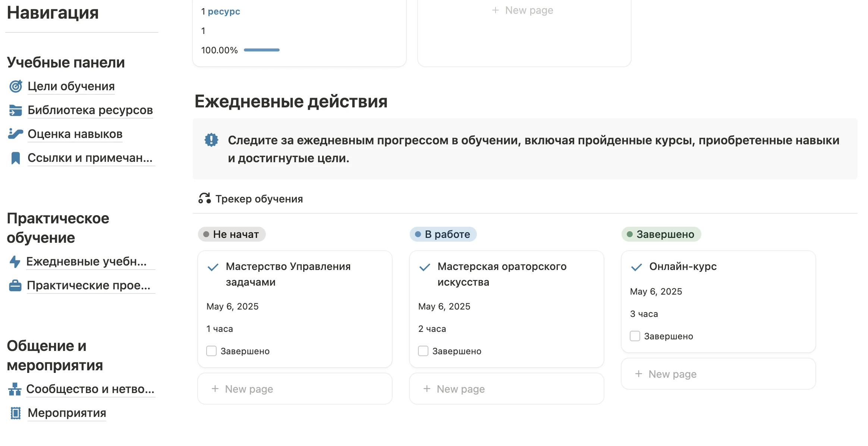Click the lightning bolt icon for Ежедневные учебные
The width and height of the screenshot is (868, 446).
click(15, 262)
